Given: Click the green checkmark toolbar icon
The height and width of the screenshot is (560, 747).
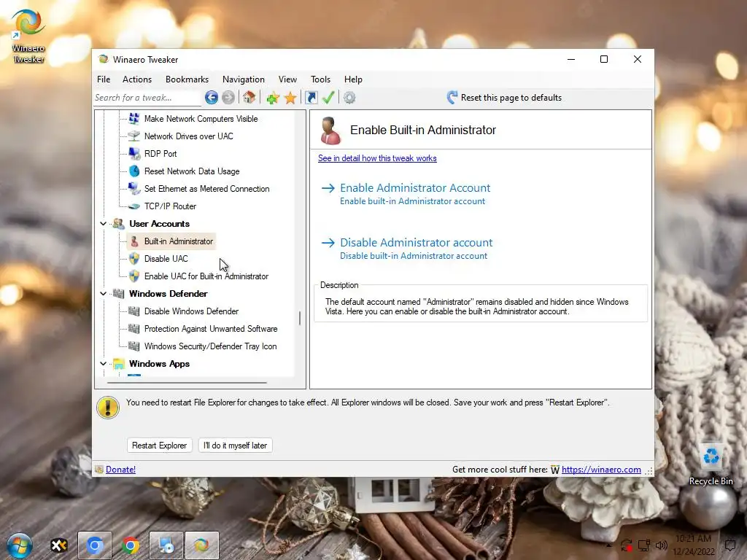Looking at the screenshot, I should (328, 98).
